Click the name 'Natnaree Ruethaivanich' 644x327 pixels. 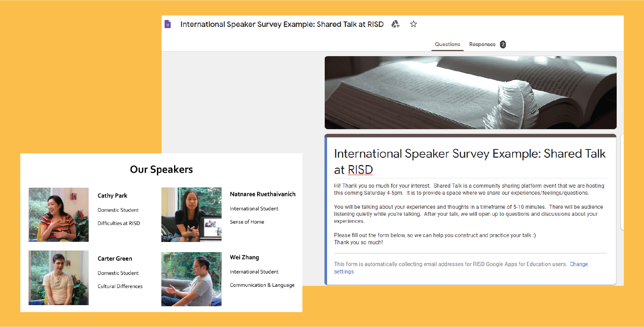263,194
